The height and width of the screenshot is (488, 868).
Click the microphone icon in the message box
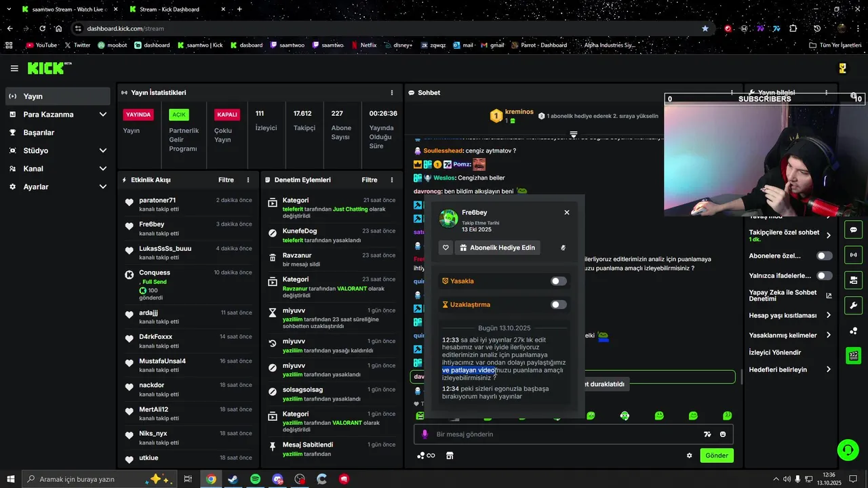point(425,434)
